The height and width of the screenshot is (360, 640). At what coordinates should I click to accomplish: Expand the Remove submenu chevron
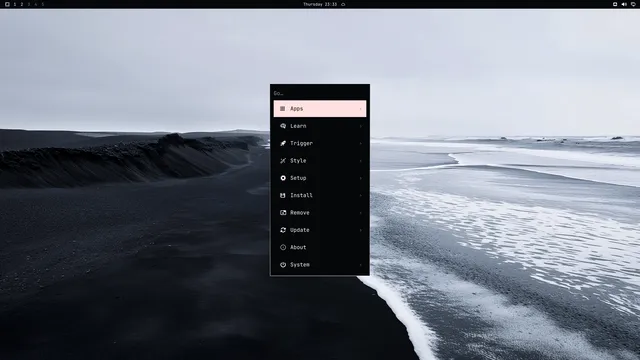(x=360, y=213)
